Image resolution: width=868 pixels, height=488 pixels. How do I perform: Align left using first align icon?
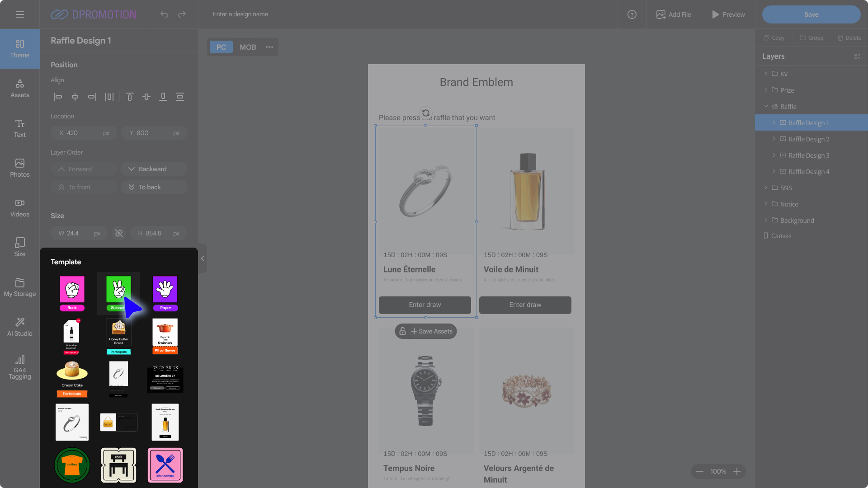point(58,97)
